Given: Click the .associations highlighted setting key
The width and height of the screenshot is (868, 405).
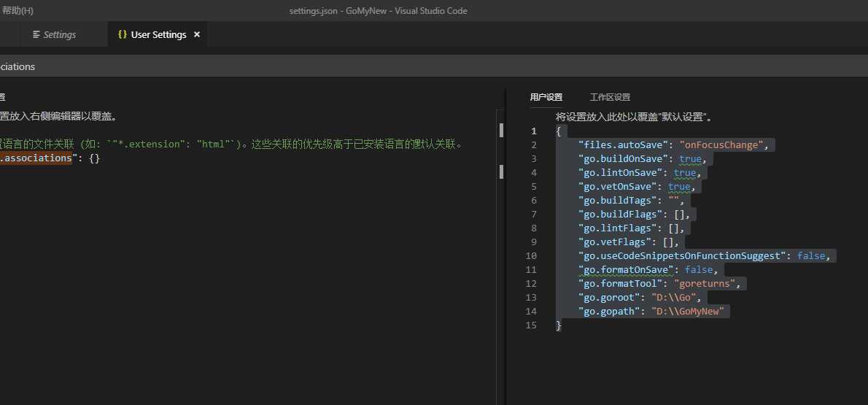Looking at the screenshot, I should point(36,158).
